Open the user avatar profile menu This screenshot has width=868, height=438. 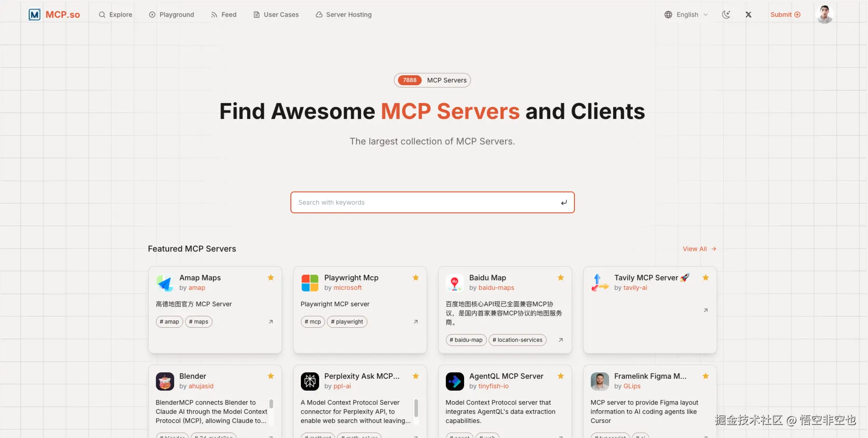coord(825,15)
